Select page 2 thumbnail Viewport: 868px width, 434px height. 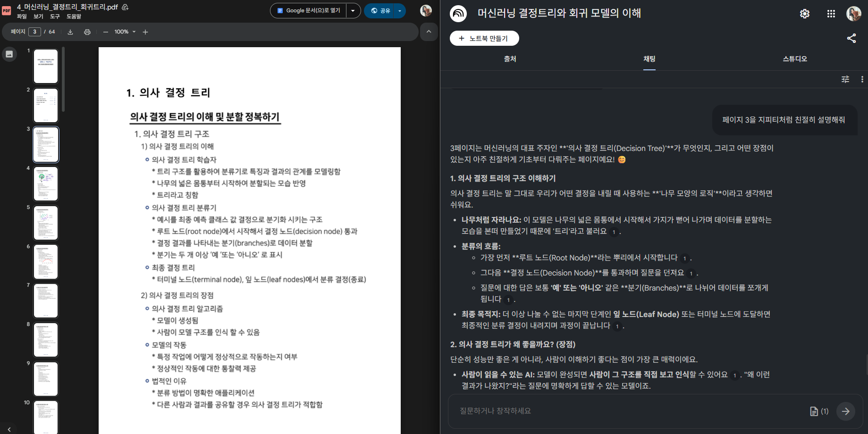46,105
